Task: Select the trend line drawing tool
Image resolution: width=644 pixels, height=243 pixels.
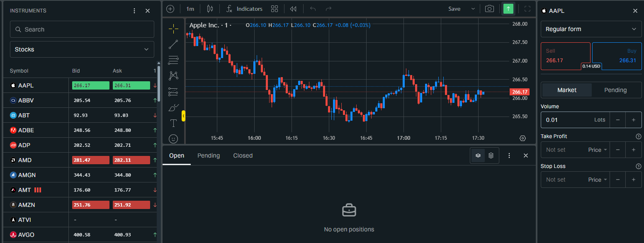Action: coord(173,44)
